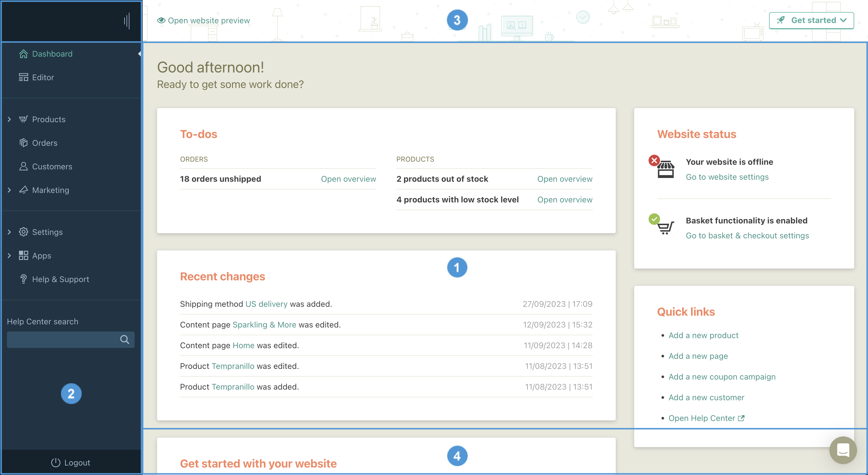
Task: Click the Logout button
Action: (x=70, y=463)
